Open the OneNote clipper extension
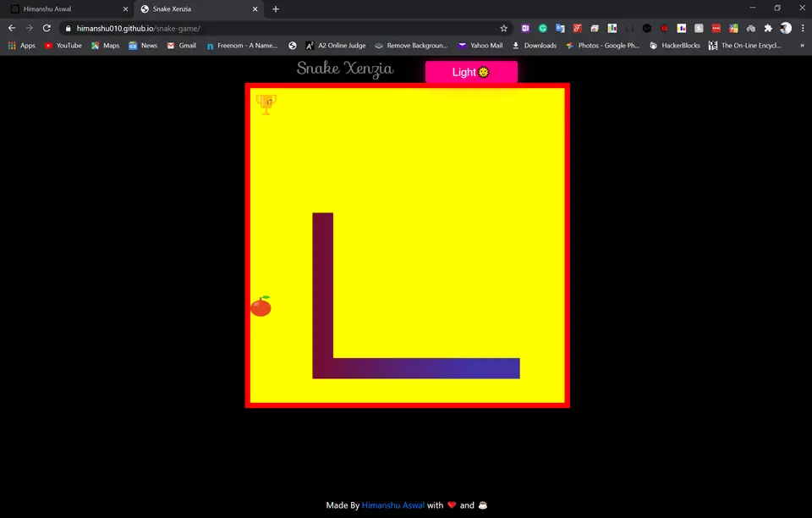The width and height of the screenshot is (812, 518). pyautogui.click(x=525, y=29)
